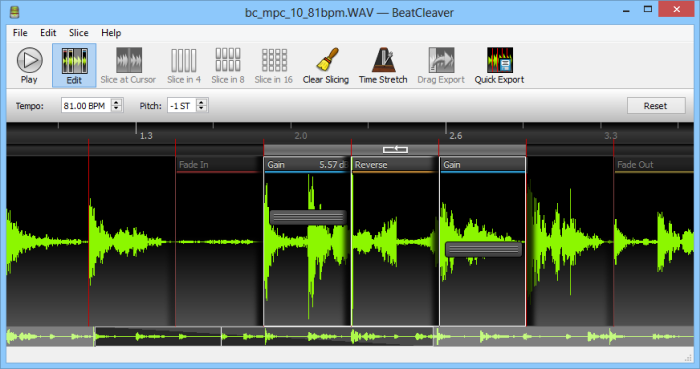Image resolution: width=700 pixels, height=369 pixels.
Task: Click the gain slider handle in the 5.57 dB slice
Action: (308, 217)
